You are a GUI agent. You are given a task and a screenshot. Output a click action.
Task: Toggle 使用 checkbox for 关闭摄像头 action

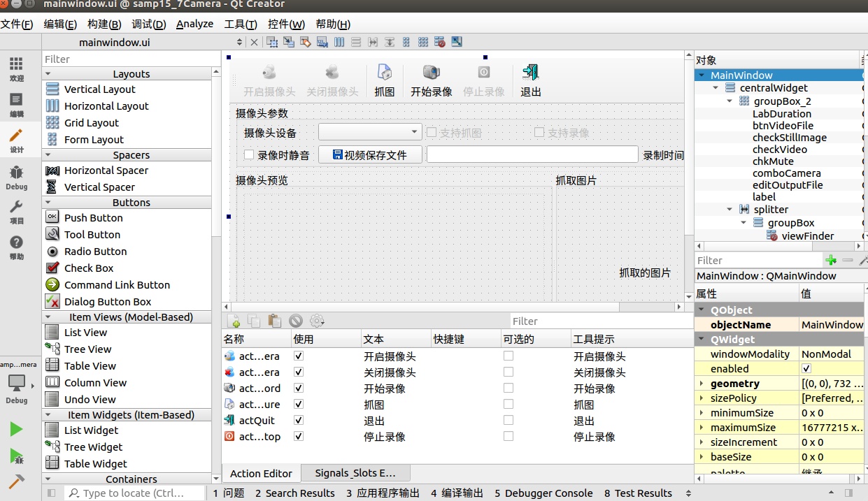click(x=299, y=372)
